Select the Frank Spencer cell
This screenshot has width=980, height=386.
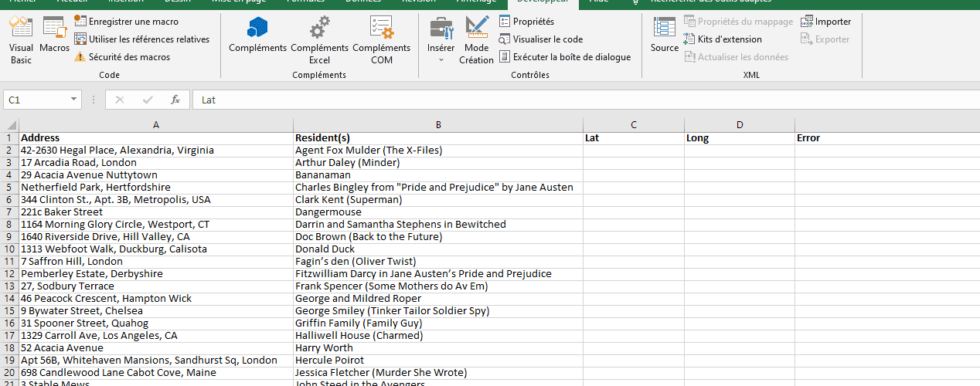[x=438, y=286]
